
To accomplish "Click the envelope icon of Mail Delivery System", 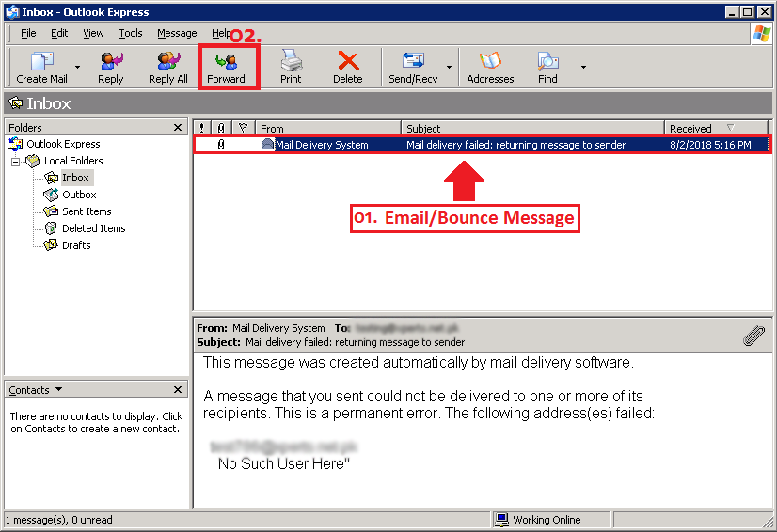I will point(267,145).
